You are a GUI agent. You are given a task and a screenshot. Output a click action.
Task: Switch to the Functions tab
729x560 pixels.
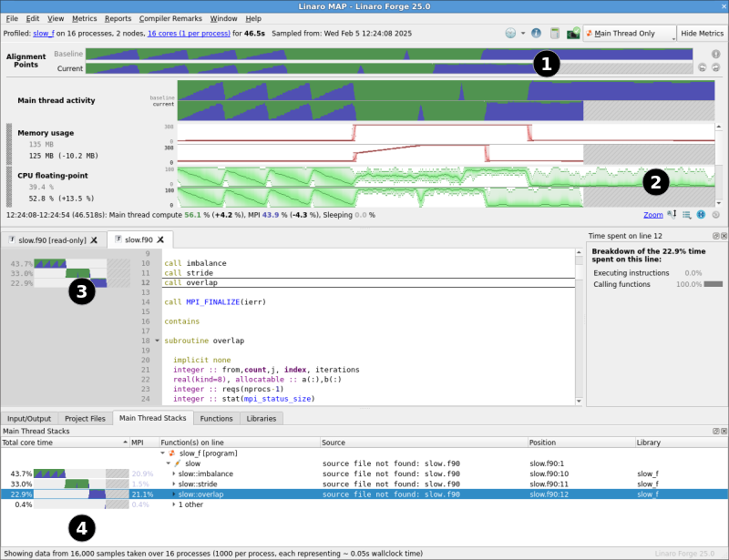coord(216,418)
